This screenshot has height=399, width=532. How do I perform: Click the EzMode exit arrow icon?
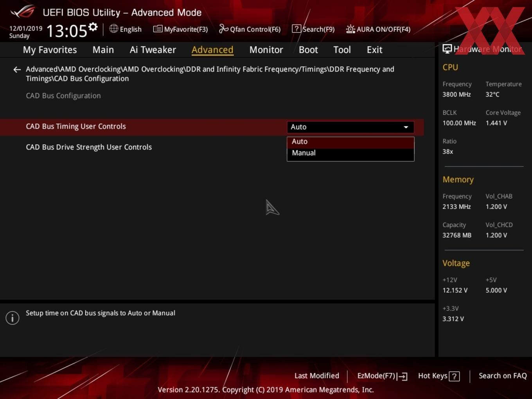pyautogui.click(x=402, y=376)
